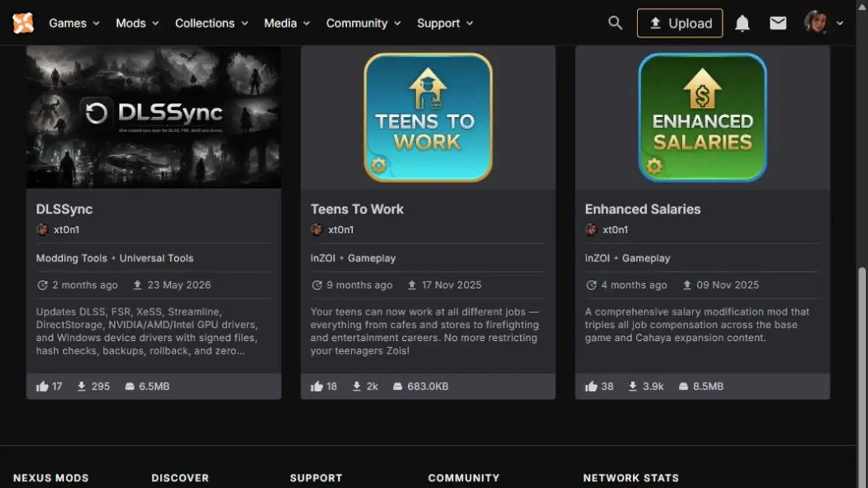Click the file size icon beside 683.0KB
Image resolution: width=868 pixels, height=488 pixels.
pos(398,386)
